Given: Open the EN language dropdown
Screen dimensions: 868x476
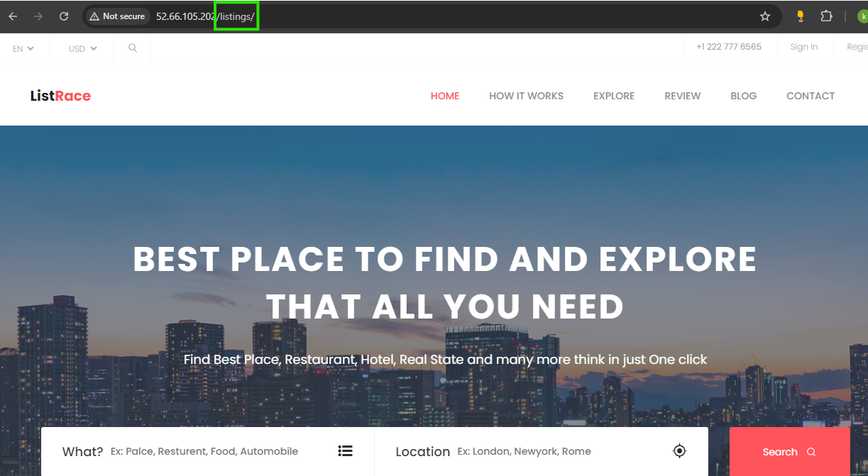Looking at the screenshot, I should pos(23,49).
